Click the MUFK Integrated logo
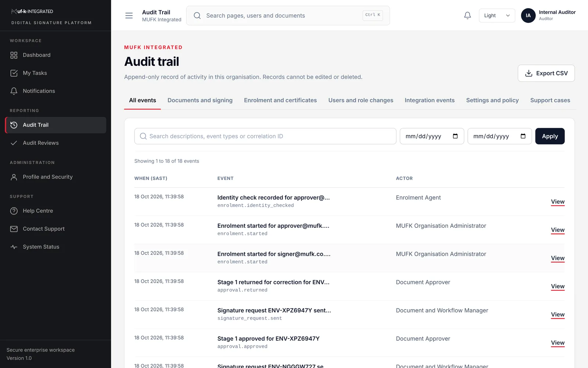This screenshot has height=368, width=588. click(32, 11)
